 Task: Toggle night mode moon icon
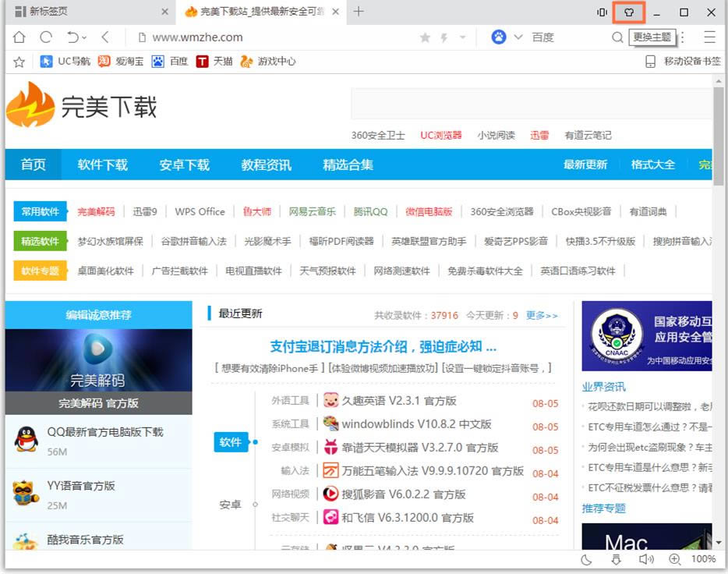pos(587,559)
